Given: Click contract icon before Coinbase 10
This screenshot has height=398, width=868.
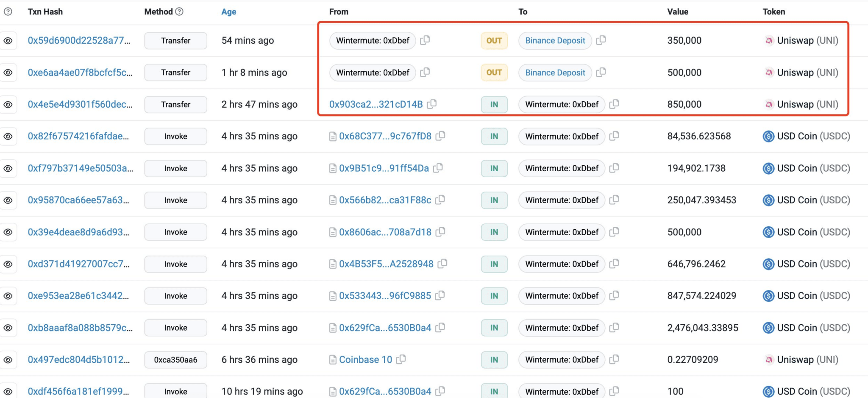Looking at the screenshot, I should click(333, 360).
